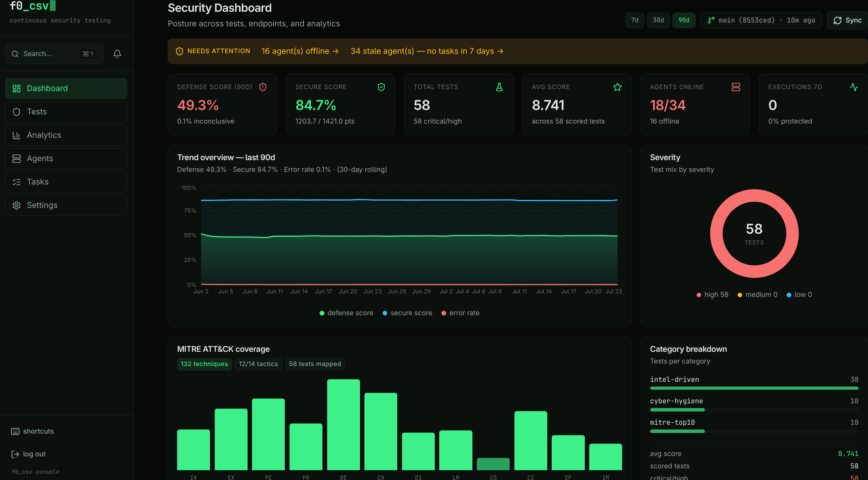The image size is (868, 480).
Task: Click the Agents server icon in sidebar
Action: point(17,158)
